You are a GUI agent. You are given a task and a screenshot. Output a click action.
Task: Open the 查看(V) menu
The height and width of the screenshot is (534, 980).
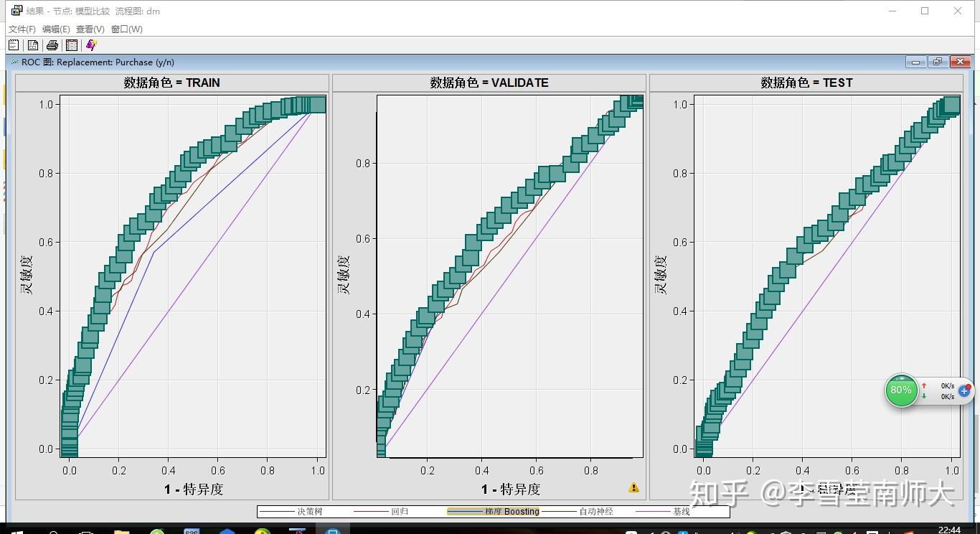[90, 29]
